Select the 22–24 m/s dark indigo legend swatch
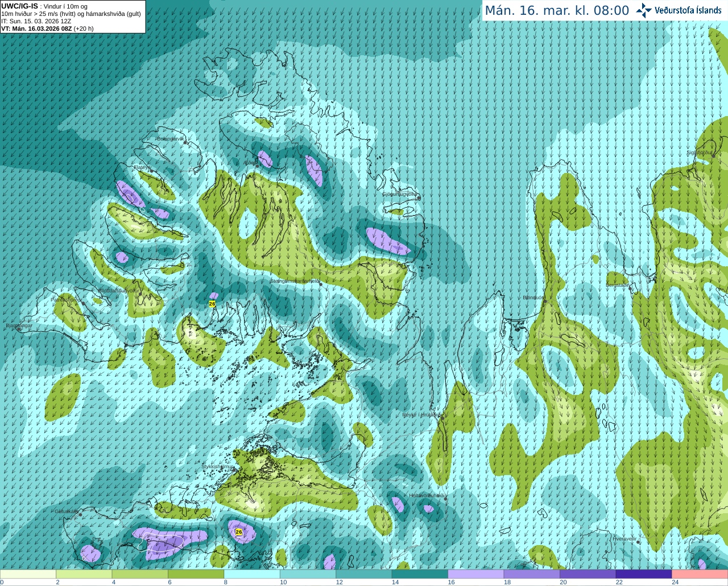 point(644,574)
